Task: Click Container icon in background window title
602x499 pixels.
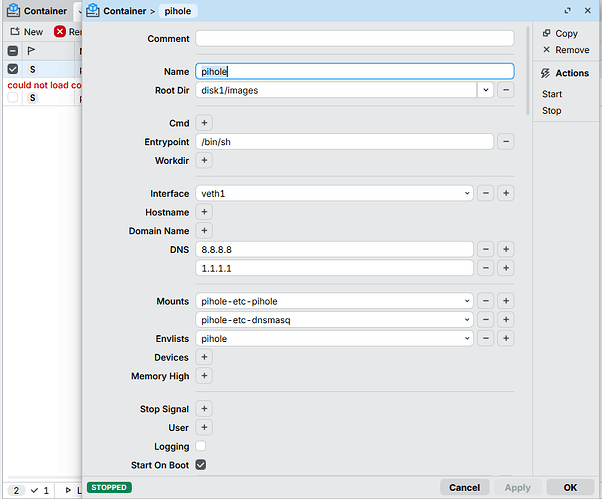Action: pyautogui.click(x=13, y=11)
